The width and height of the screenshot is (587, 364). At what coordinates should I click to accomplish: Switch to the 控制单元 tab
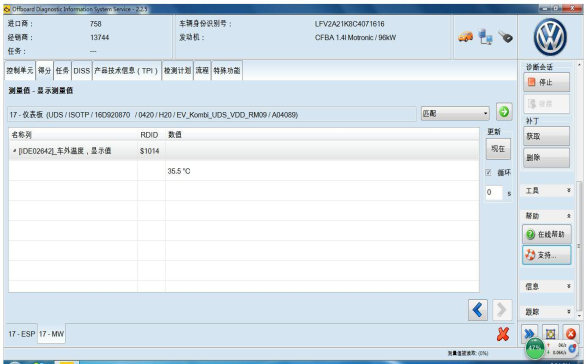tap(20, 70)
